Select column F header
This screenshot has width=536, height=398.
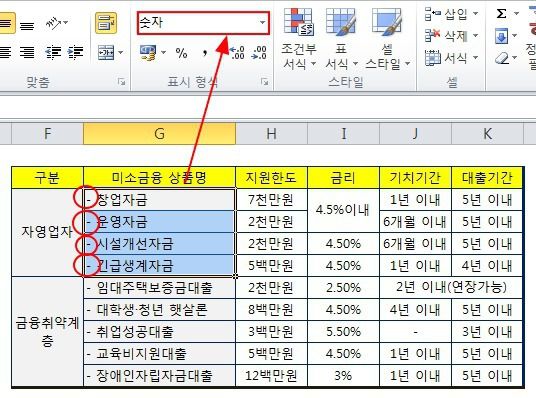[47, 134]
